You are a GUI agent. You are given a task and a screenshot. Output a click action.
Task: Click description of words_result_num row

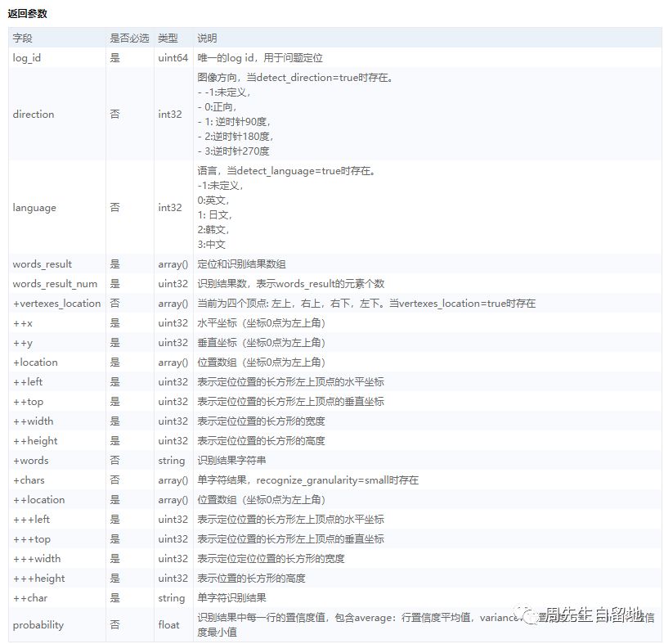(x=291, y=283)
